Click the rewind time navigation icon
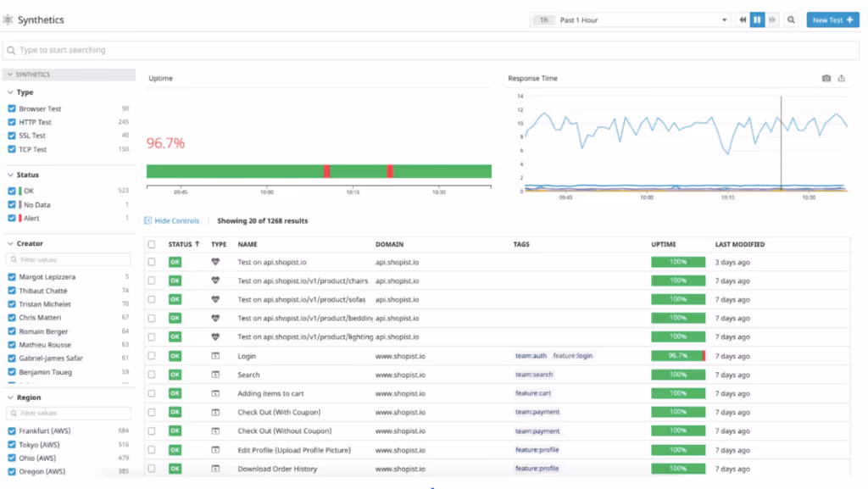This screenshot has width=868, height=489. pos(741,19)
